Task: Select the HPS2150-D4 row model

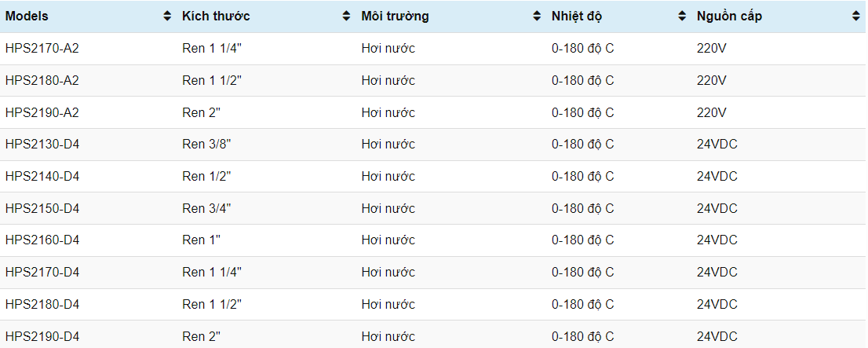Action: (x=42, y=208)
